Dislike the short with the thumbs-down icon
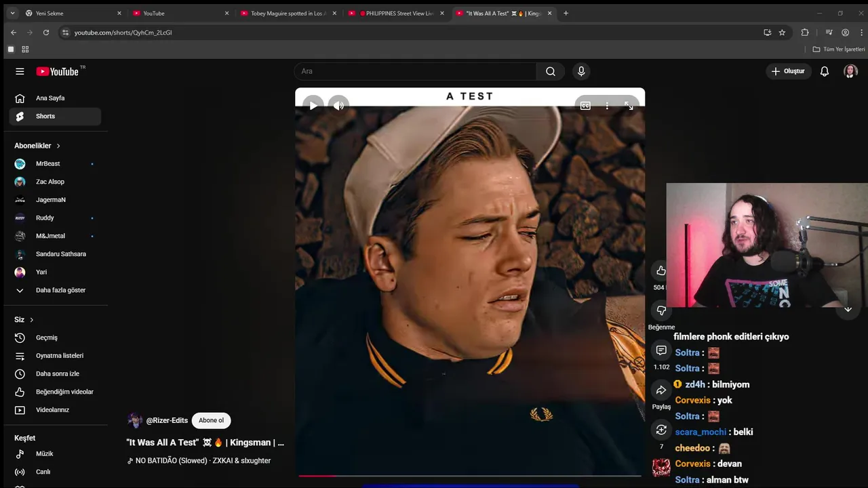Image resolution: width=868 pixels, height=488 pixels. [x=661, y=310]
